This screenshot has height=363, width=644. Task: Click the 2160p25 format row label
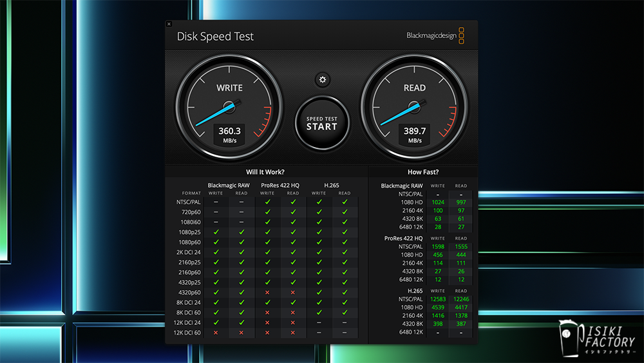coord(189,262)
